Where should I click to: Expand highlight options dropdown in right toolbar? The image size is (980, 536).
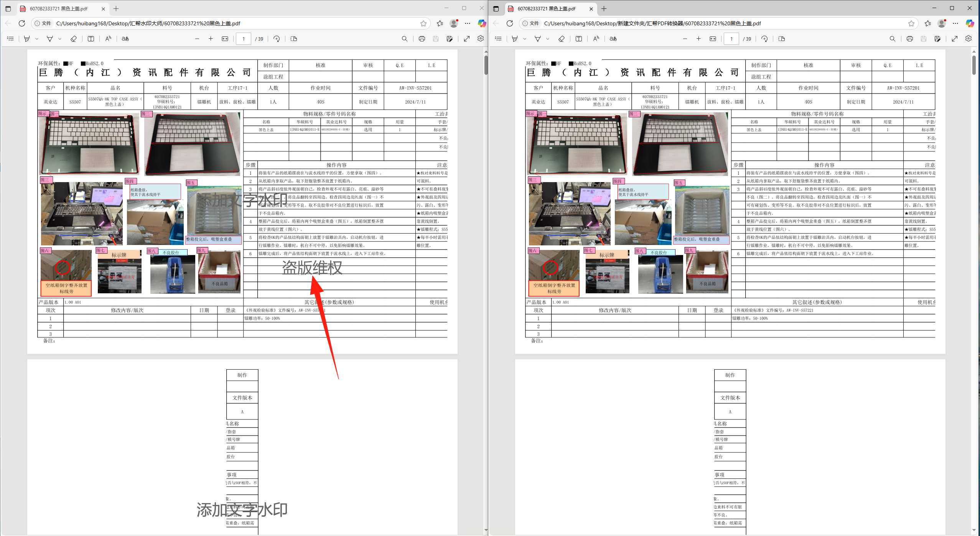click(x=525, y=39)
